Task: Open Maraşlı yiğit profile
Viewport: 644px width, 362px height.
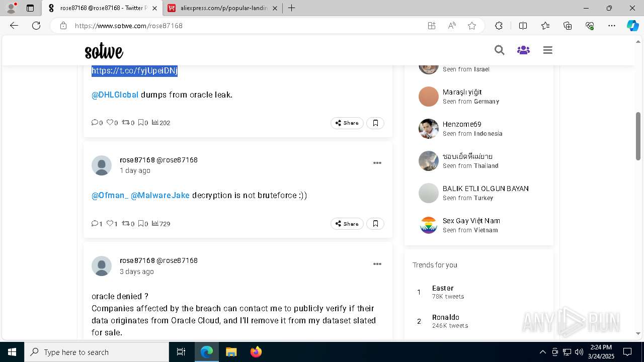Action: tap(462, 92)
